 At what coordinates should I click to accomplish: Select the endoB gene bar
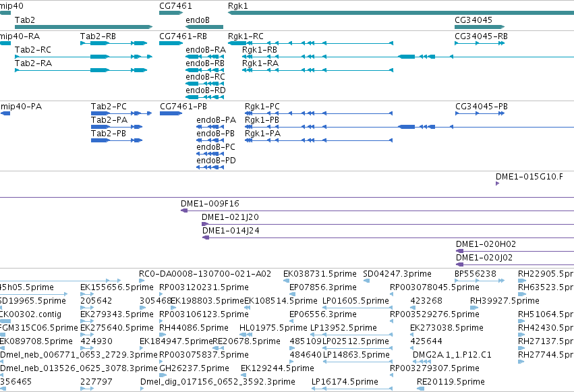tap(204, 27)
